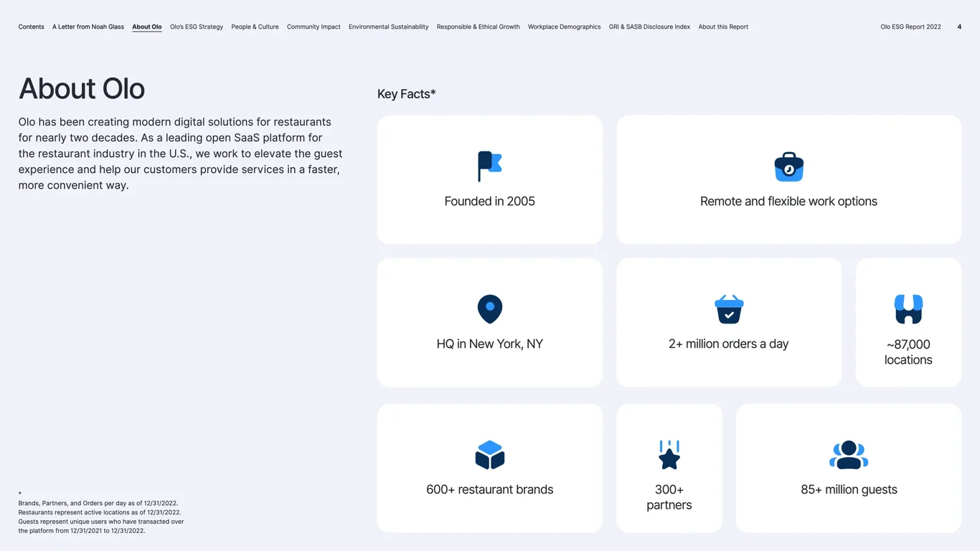
Task: Click the About Olo page heading
Action: [x=82, y=89]
